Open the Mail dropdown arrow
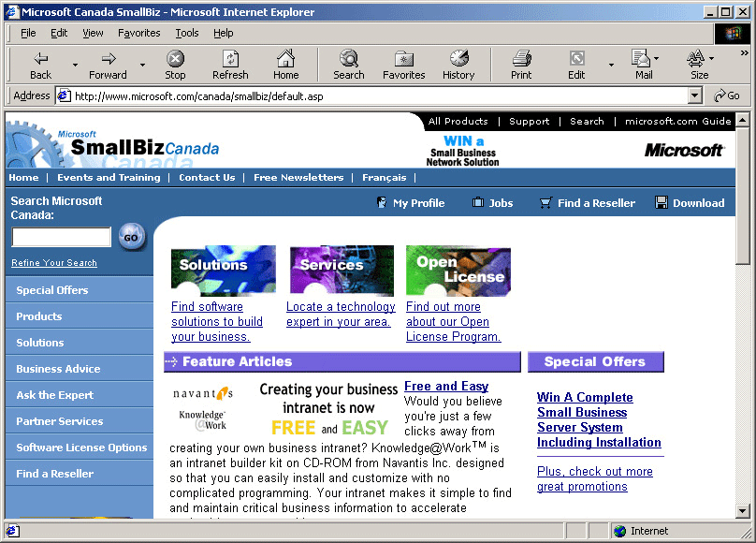The width and height of the screenshot is (756, 543). pos(656,58)
